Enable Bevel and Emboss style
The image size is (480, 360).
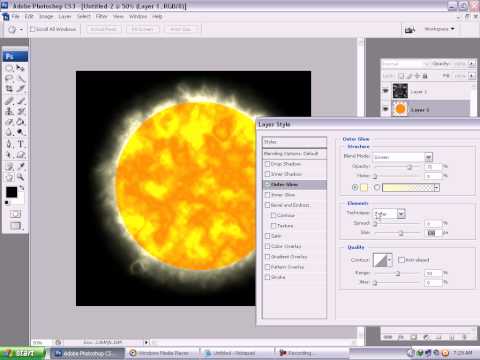coord(267,205)
